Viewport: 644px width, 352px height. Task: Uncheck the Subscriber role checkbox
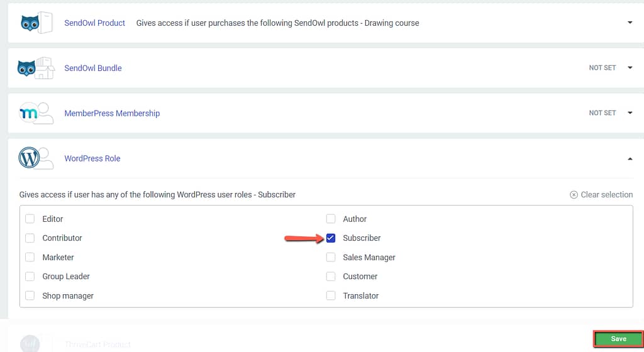[331, 238]
